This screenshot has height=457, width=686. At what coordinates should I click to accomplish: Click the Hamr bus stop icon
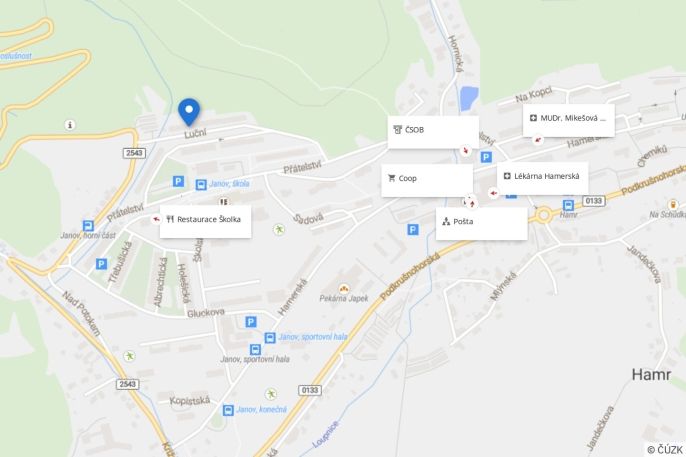pos(568,205)
